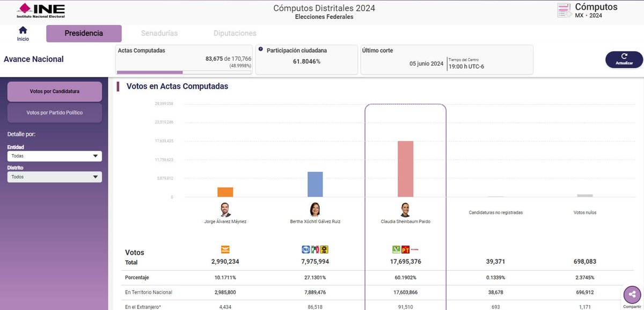Click the Morena party logo
The width and height of the screenshot is (644, 310).
pyautogui.click(x=415, y=249)
